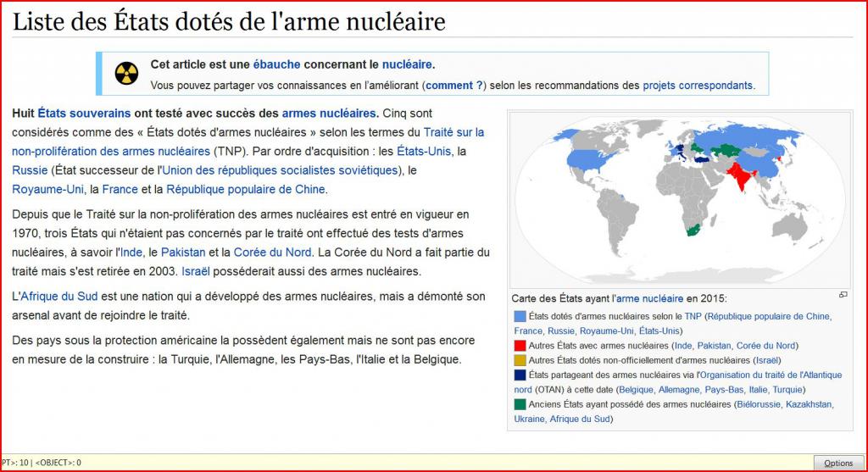This screenshot has width=868, height=472.
Task: Open the world map thumbnail of nuclear states
Action: tap(680, 200)
